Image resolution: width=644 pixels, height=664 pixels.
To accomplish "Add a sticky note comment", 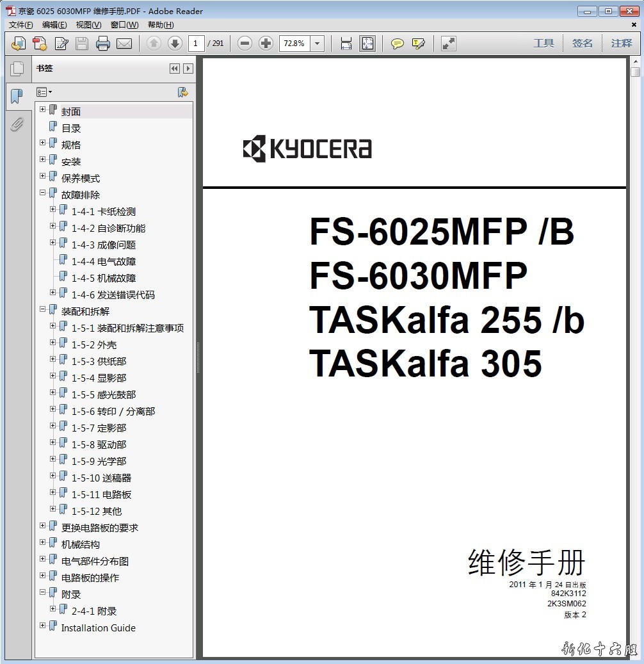I will [x=398, y=44].
